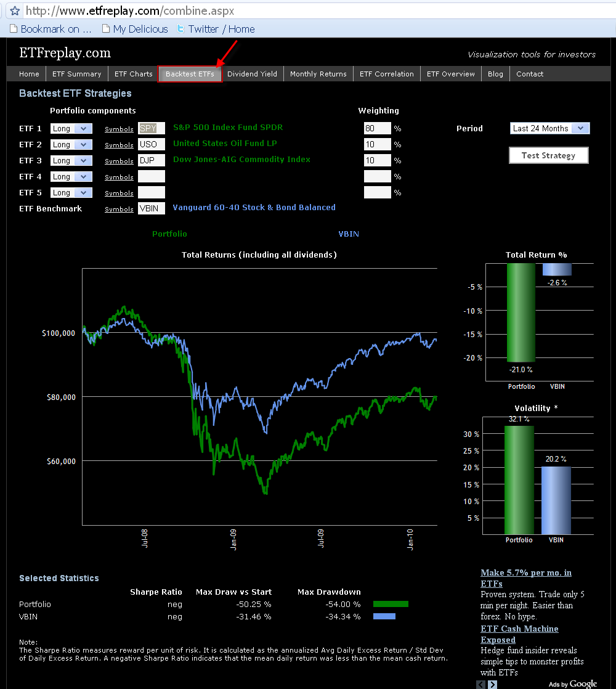616x689 pixels.
Task: Click the blue VBIN drawdown color bar
Action: click(x=384, y=616)
